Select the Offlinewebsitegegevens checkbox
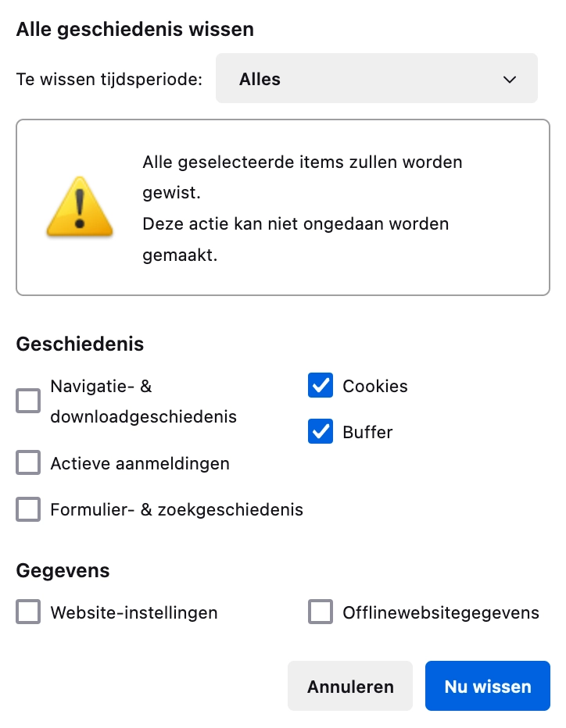 tap(321, 612)
